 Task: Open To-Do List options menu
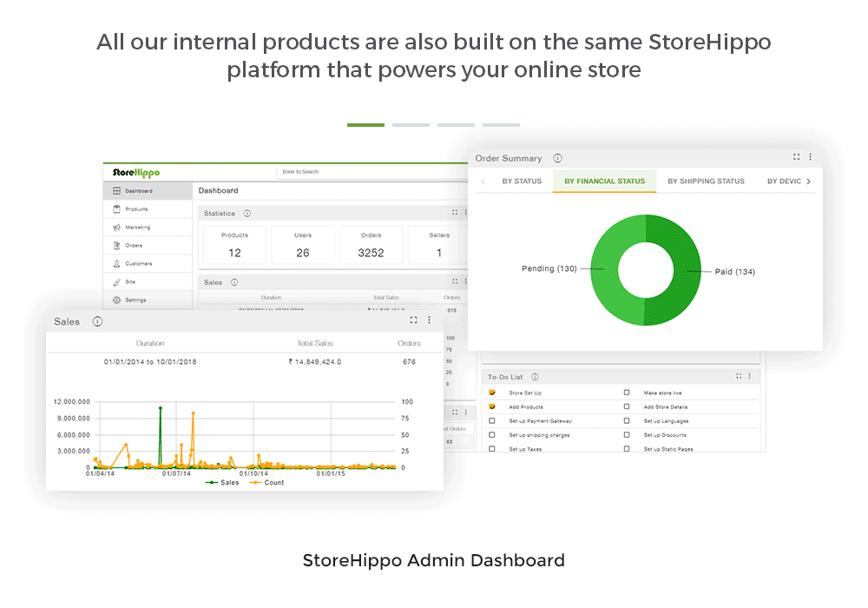[x=750, y=375]
